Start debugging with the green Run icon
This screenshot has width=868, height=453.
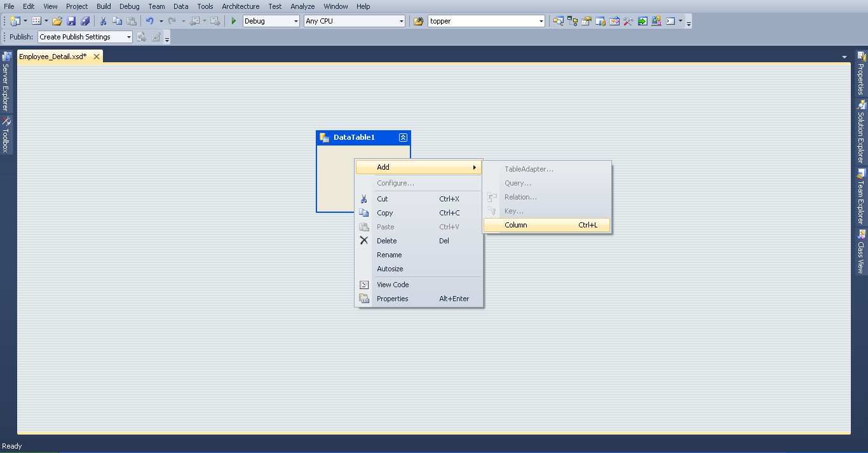(233, 21)
